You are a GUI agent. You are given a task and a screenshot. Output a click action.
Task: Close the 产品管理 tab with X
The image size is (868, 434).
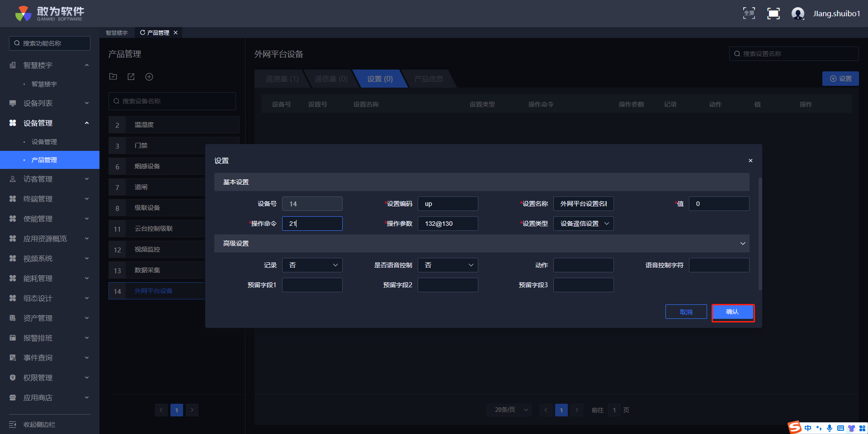[x=176, y=33]
